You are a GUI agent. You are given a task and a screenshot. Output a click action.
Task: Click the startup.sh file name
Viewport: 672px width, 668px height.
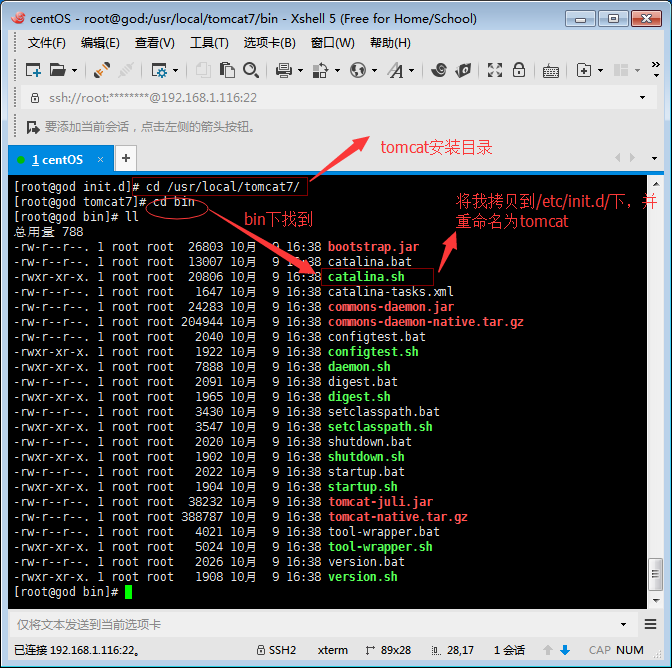tap(363, 487)
